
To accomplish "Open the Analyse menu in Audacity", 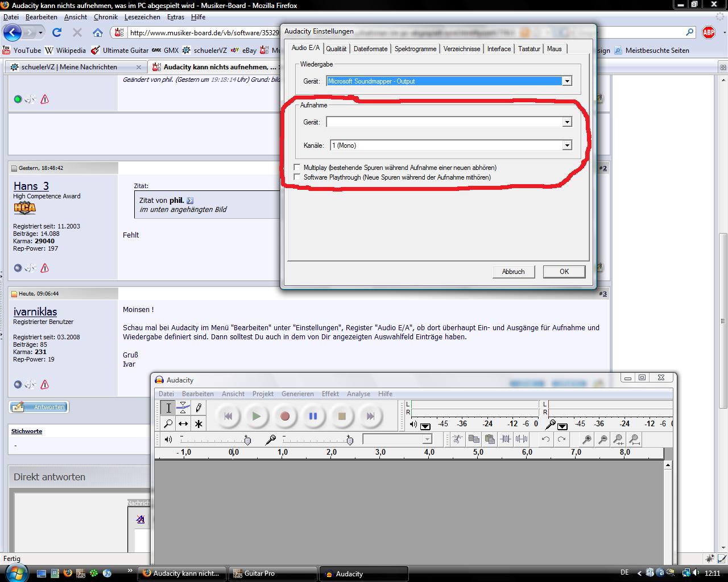I will 358,394.
